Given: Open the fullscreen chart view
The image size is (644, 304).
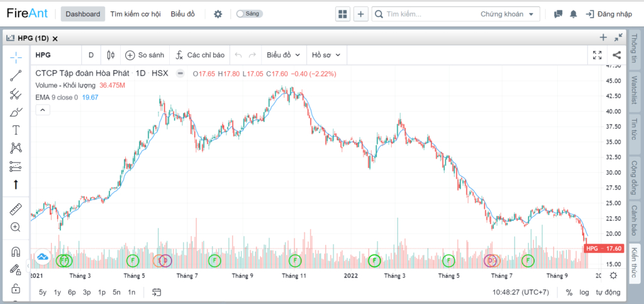Looking at the screenshot, I should (597, 55).
